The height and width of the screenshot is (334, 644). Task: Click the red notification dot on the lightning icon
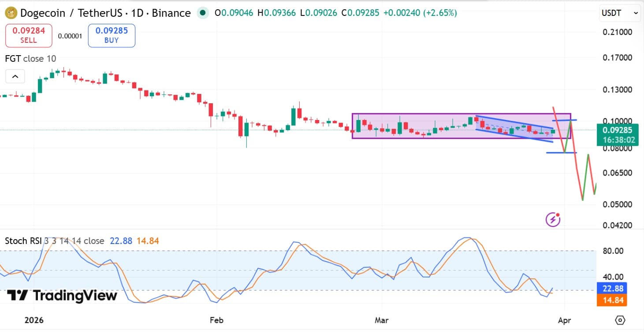[558, 214]
